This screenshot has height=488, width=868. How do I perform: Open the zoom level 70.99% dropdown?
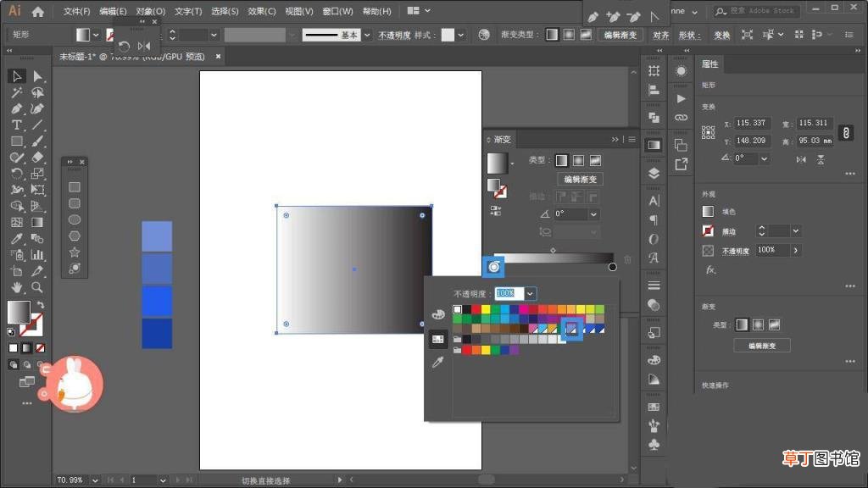coord(95,480)
